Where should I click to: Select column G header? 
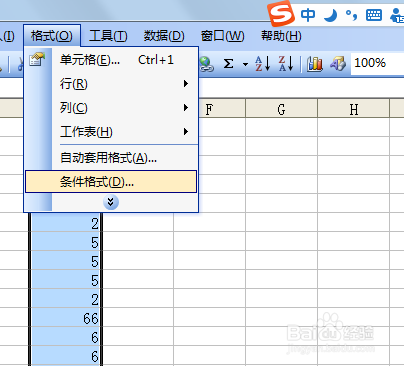[x=281, y=109]
